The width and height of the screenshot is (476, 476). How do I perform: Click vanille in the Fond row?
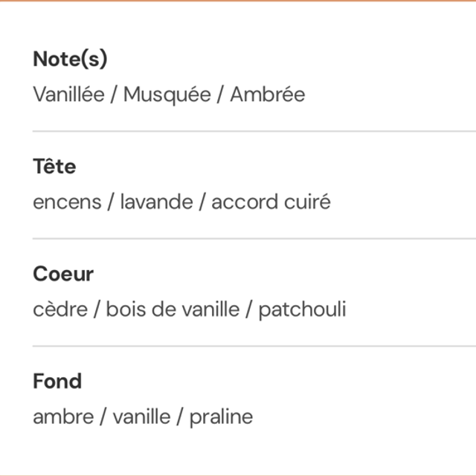[141, 416]
